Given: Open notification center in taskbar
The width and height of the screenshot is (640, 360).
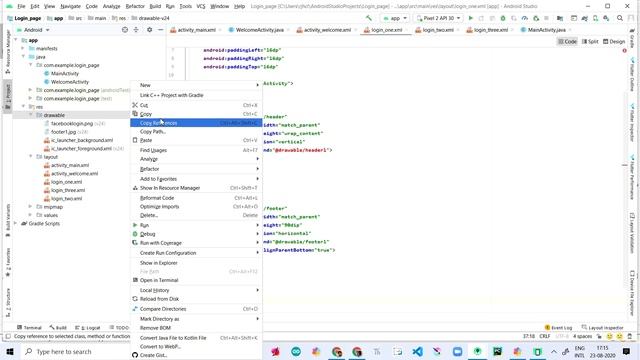Looking at the screenshot, I should click(626, 351).
